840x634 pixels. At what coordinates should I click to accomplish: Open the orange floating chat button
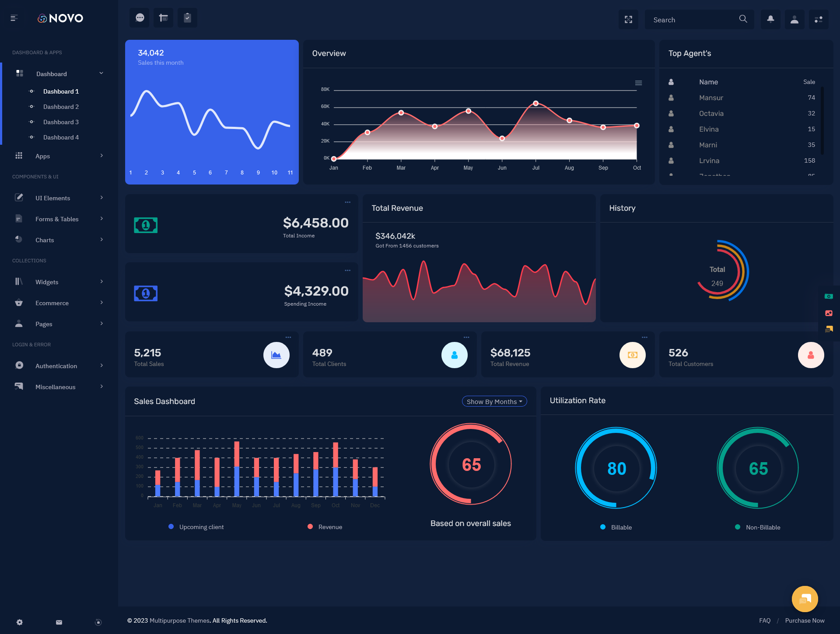[805, 599]
